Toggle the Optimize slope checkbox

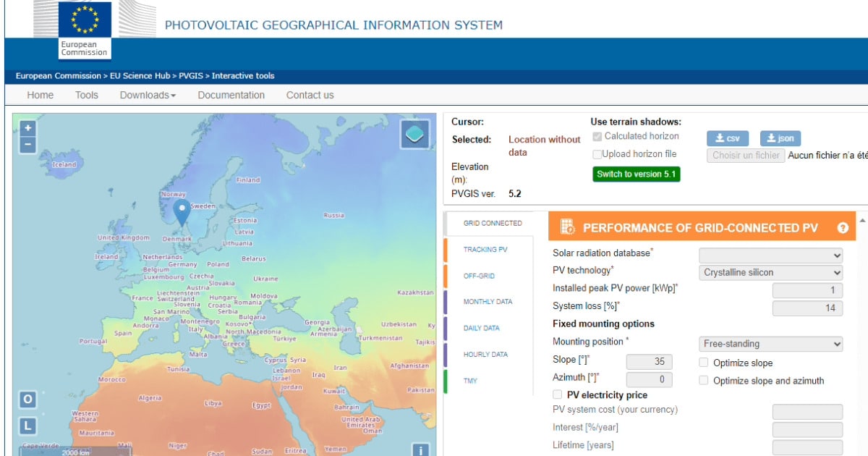704,361
